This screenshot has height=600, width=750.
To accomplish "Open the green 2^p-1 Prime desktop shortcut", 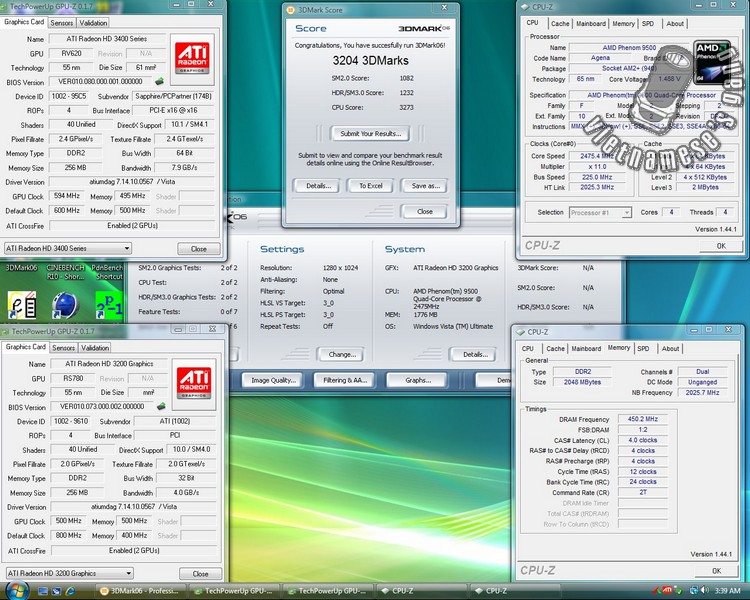I will [109, 305].
